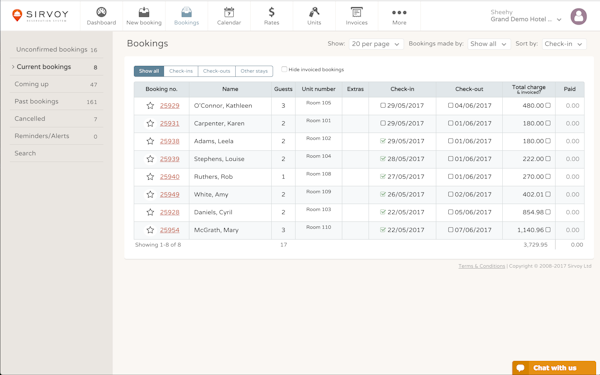600x375 pixels.
Task: Open Past bookings in sidebar
Action: tap(56, 101)
